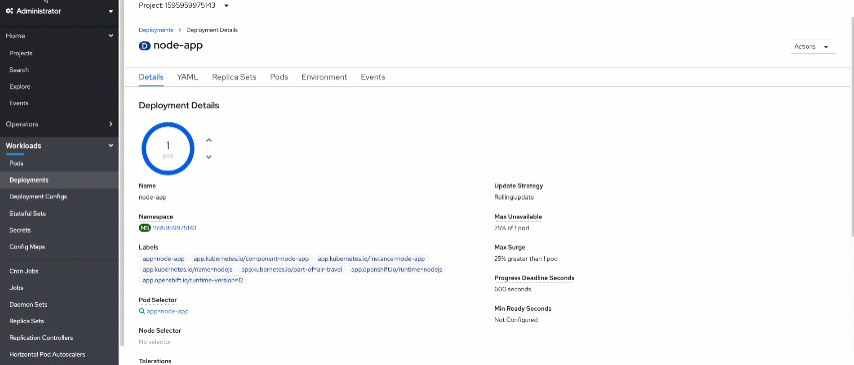Viewport: 854px width, 365px height.
Task: Click the Administrator perspective gear icon
Action: [x=10, y=11]
